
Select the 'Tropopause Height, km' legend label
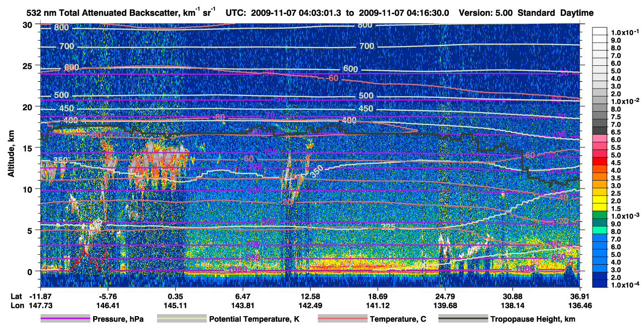click(533, 319)
